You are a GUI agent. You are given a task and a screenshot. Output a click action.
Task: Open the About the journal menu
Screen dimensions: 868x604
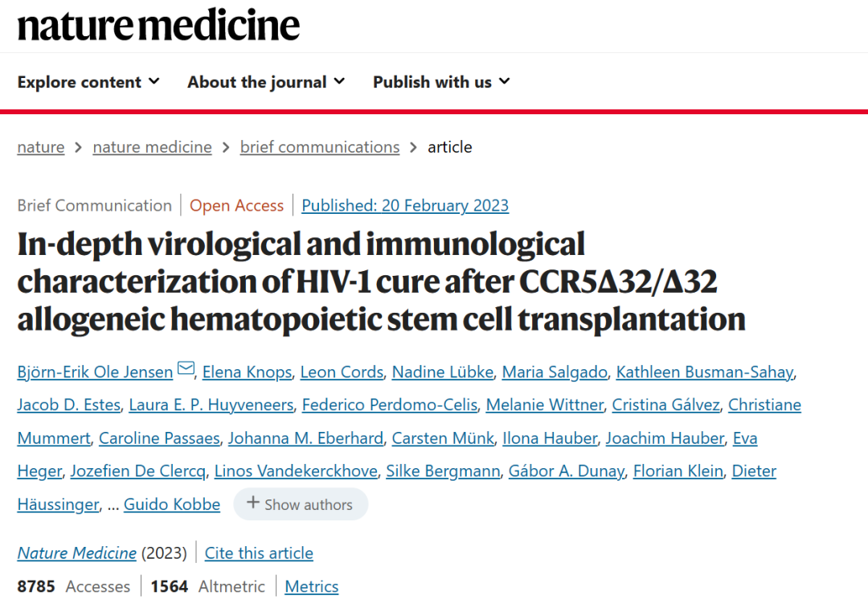pyautogui.click(x=266, y=82)
